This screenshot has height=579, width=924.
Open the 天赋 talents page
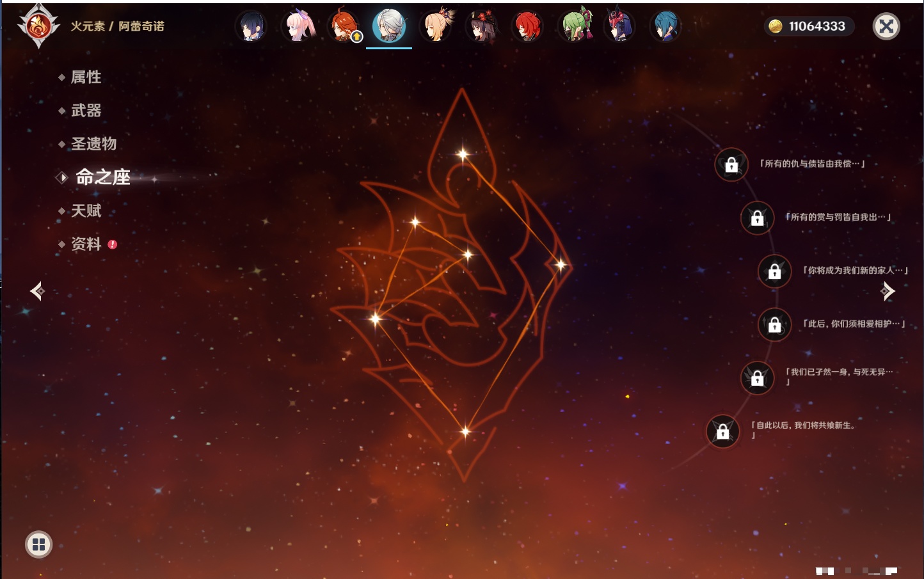(86, 210)
